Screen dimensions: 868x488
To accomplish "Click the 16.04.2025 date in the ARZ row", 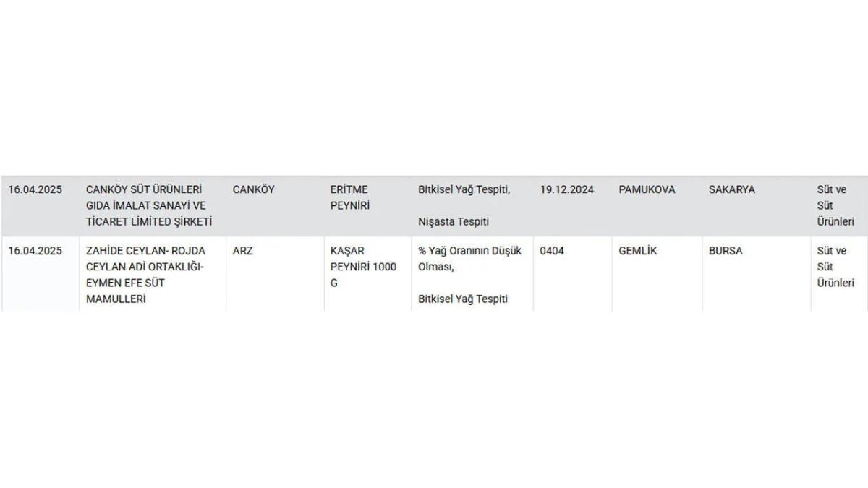I will 35,251.
